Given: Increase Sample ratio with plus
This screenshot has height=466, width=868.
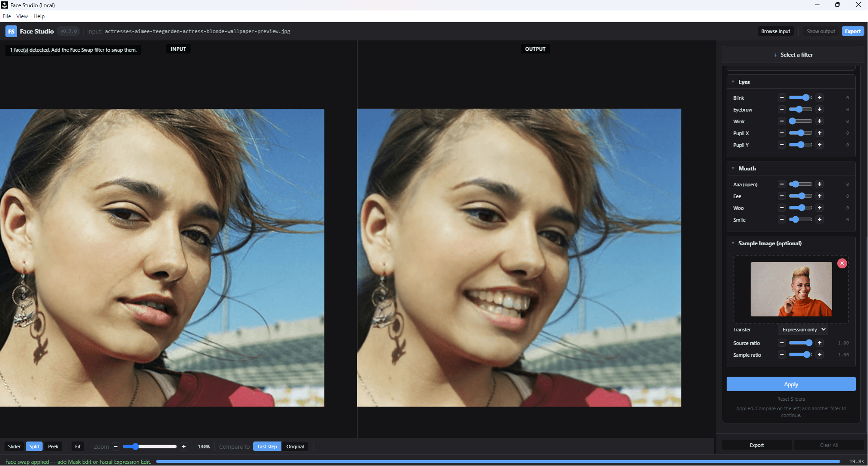Looking at the screenshot, I should pyautogui.click(x=819, y=354).
